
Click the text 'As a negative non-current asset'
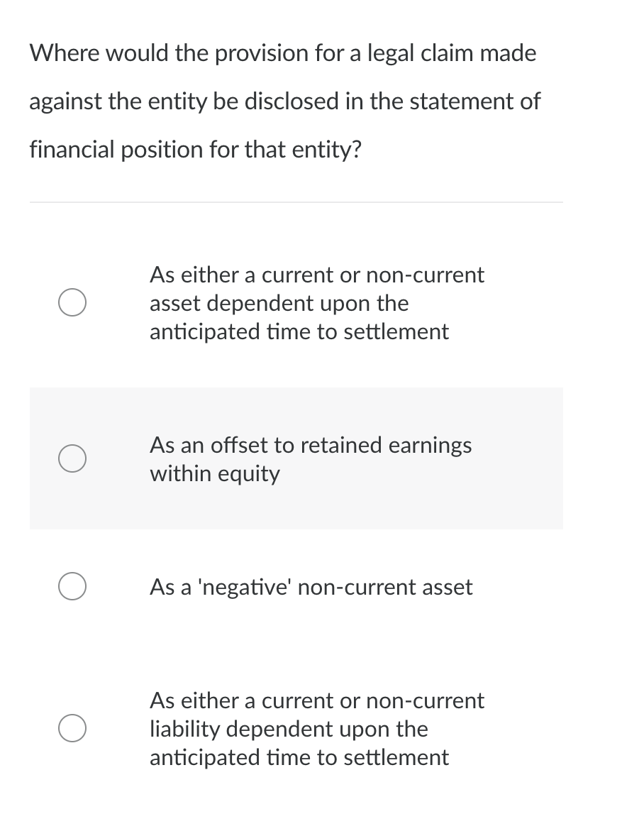311,587
